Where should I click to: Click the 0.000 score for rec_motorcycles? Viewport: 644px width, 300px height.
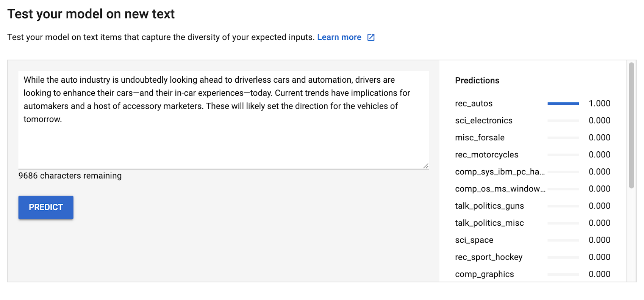599,155
